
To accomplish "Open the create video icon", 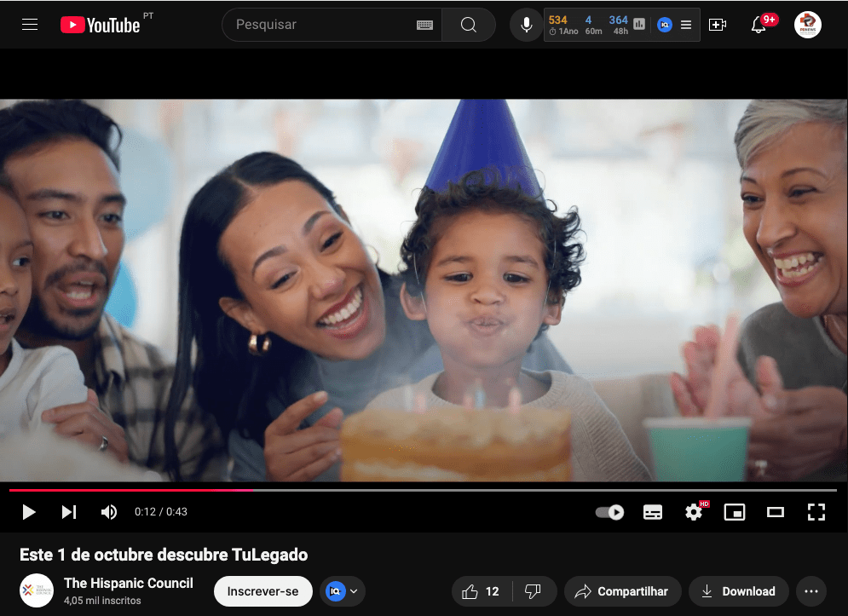I will (718, 25).
